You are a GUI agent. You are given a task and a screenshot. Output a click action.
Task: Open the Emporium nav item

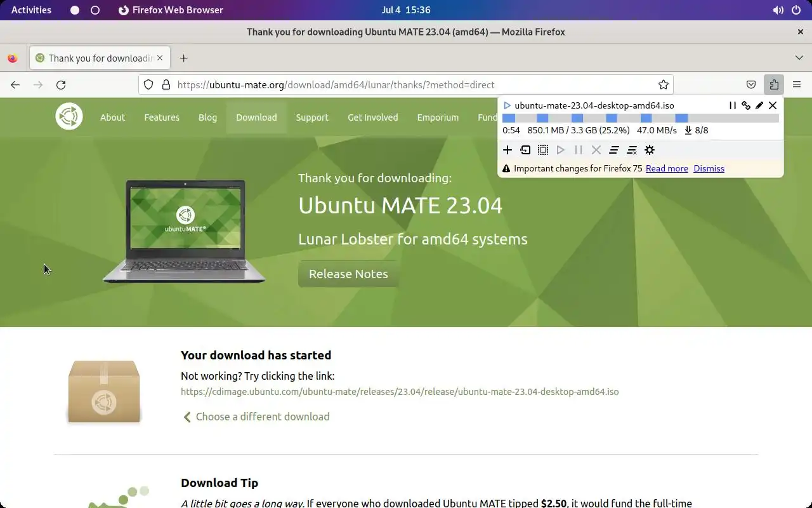[438, 117]
